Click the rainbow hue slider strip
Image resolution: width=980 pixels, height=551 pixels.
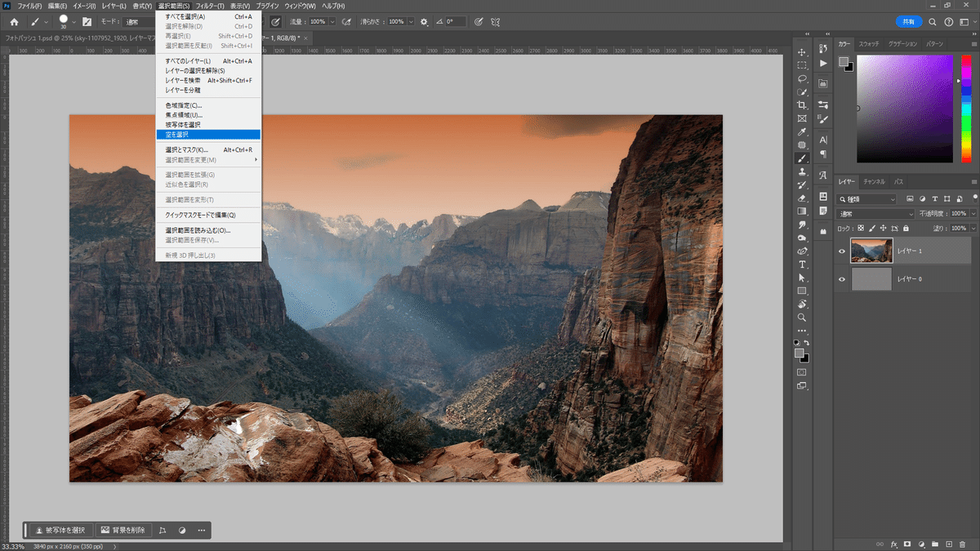(x=967, y=109)
